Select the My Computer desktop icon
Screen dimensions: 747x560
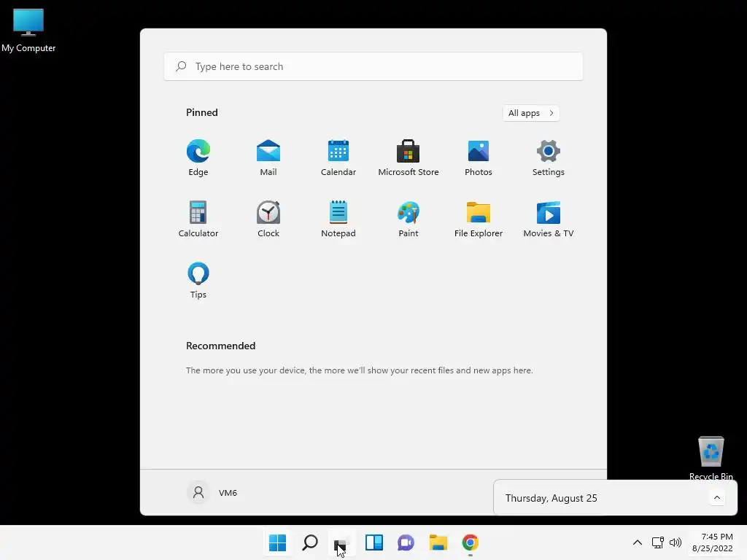(x=28, y=30)
